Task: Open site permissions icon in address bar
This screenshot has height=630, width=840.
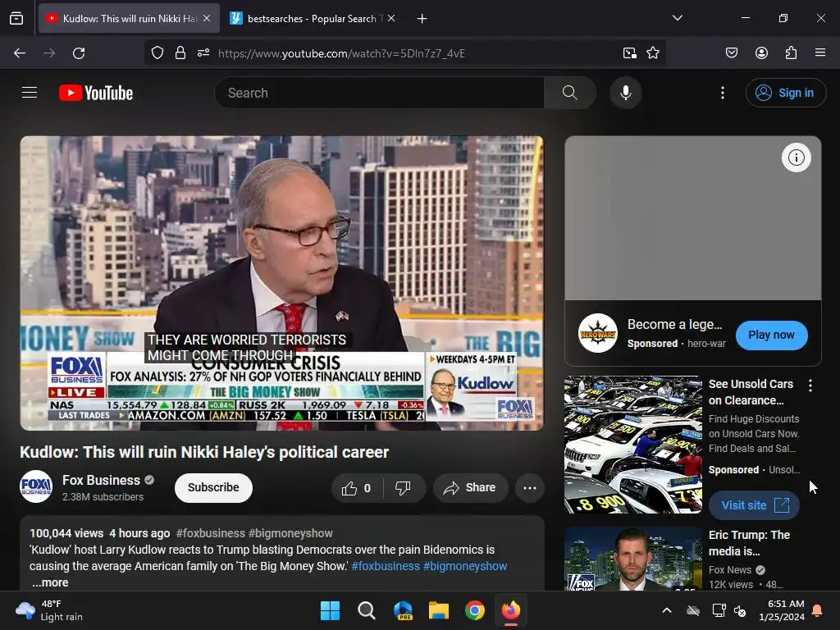Action: [203, 53]
